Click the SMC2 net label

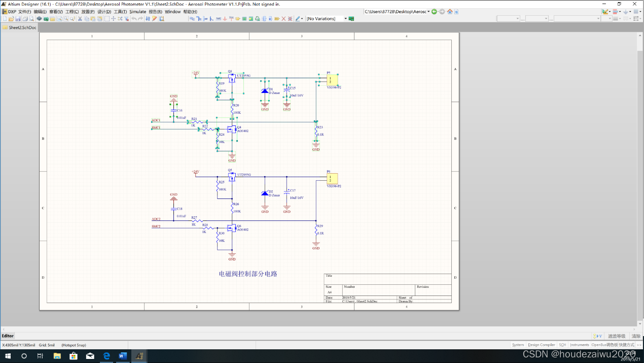156,226
